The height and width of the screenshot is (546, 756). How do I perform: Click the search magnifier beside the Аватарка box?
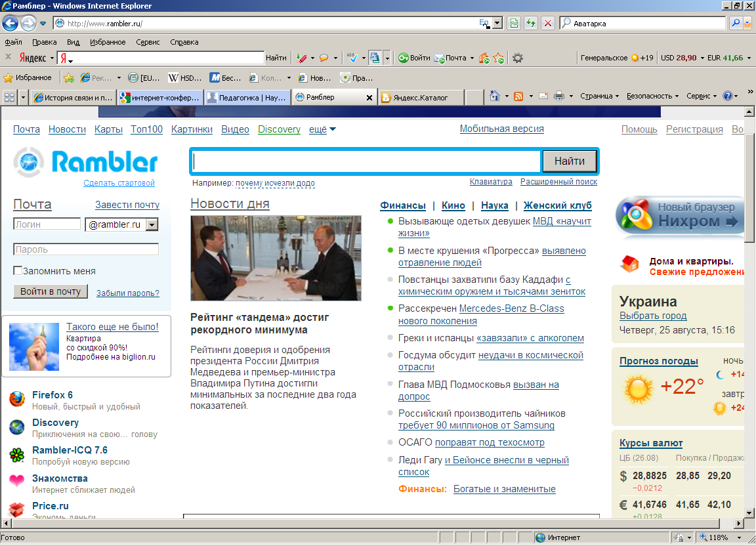(735, 23)
